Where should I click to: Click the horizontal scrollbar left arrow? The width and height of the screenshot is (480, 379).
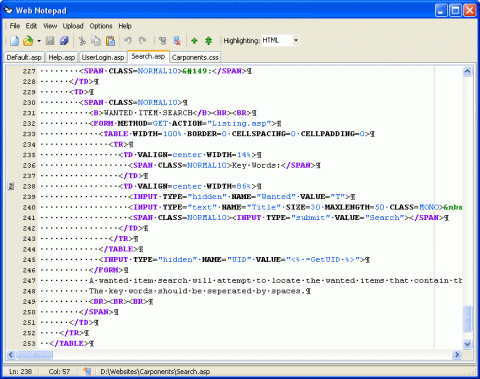point(11,355)
